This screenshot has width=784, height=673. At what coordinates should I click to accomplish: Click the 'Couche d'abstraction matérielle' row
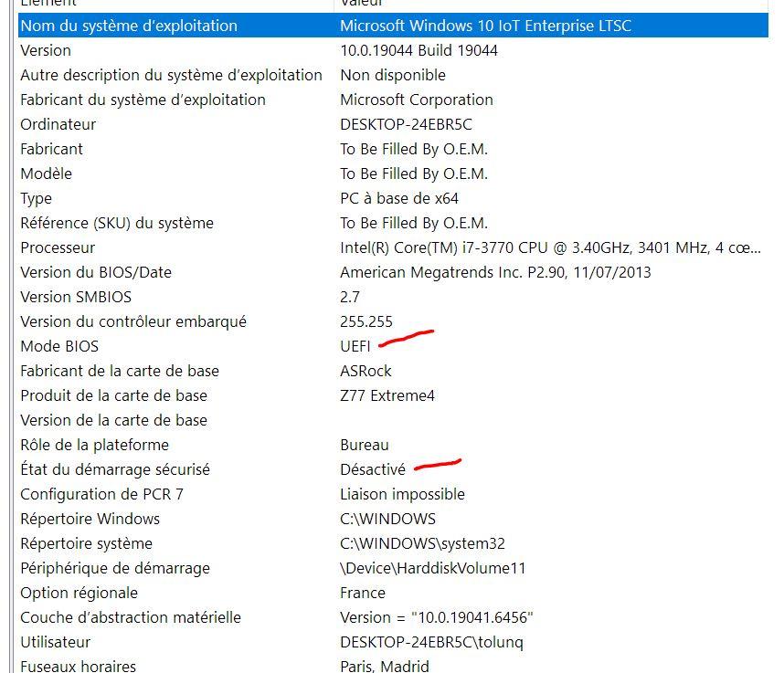tap(131, 617)
